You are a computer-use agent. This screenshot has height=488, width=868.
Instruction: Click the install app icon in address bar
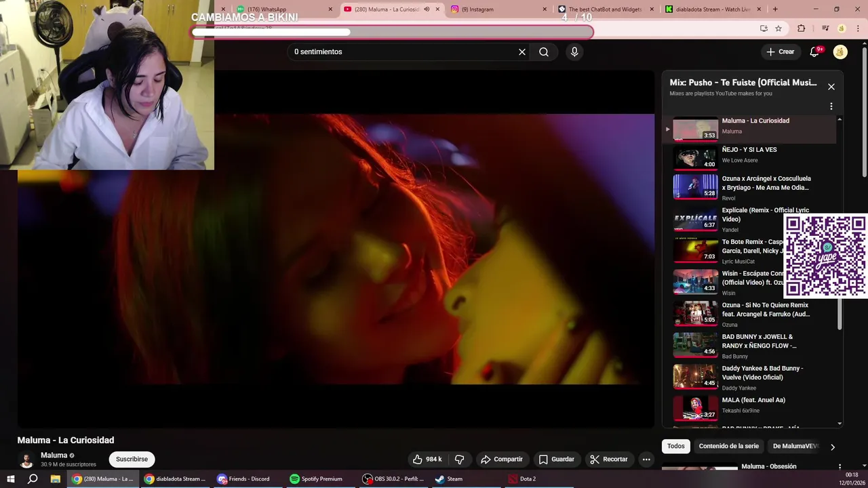[764, 28]
